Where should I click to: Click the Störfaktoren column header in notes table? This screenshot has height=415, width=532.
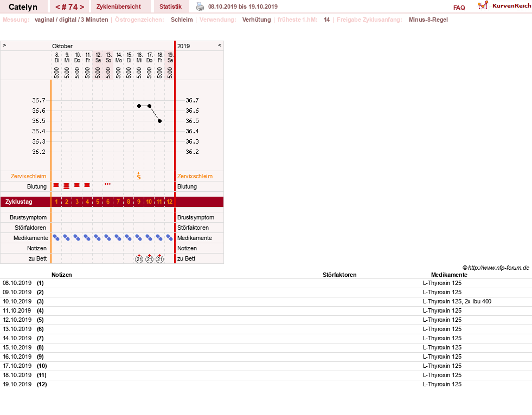[339, 275]
